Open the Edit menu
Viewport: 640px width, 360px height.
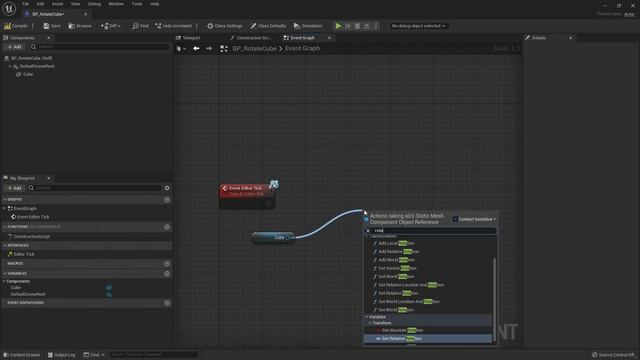(40, 4)
